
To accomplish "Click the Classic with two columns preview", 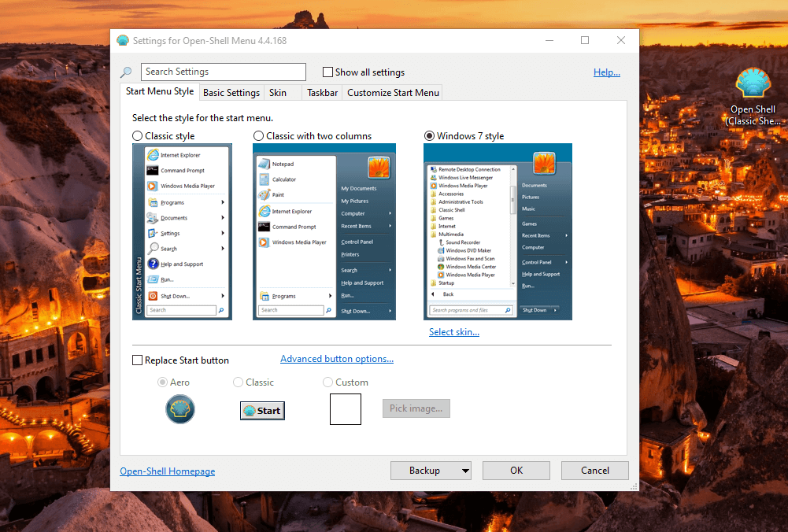I will point(324,231).
